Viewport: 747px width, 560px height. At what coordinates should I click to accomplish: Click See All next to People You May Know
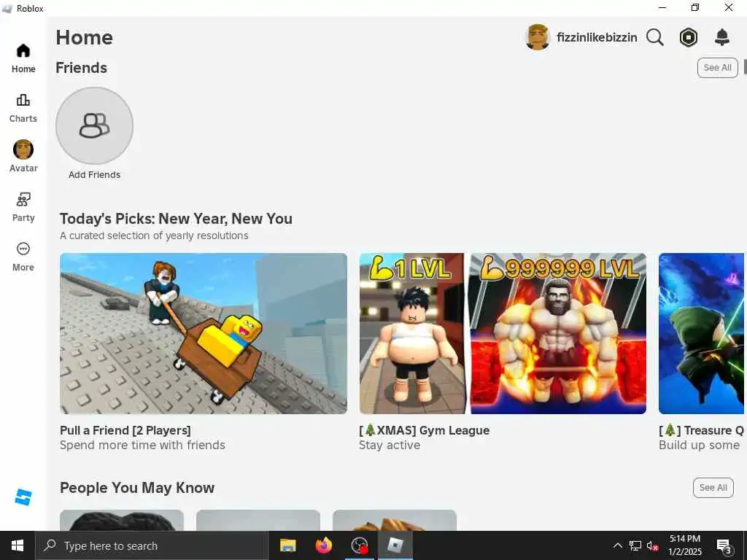[x=713, y=488]
